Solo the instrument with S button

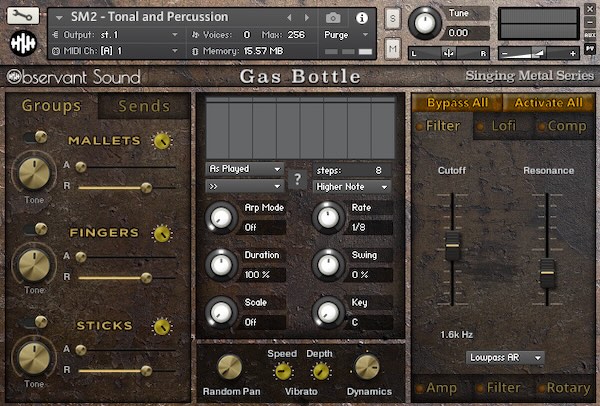(x=393, y=18)
